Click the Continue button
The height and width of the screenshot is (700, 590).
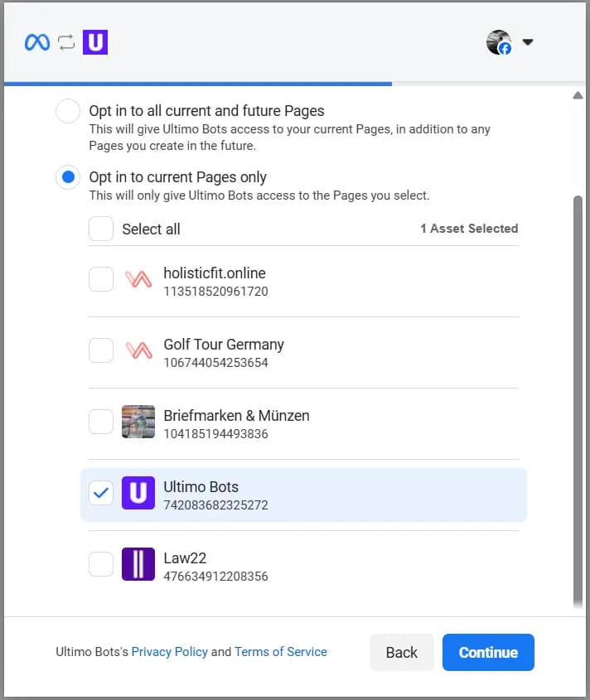(488, 652)
